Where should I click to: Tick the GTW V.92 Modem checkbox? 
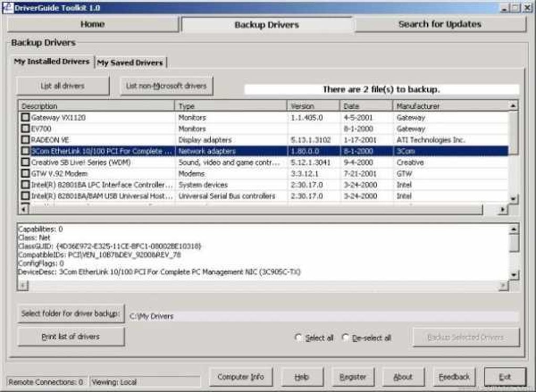(x=25, y=173)
